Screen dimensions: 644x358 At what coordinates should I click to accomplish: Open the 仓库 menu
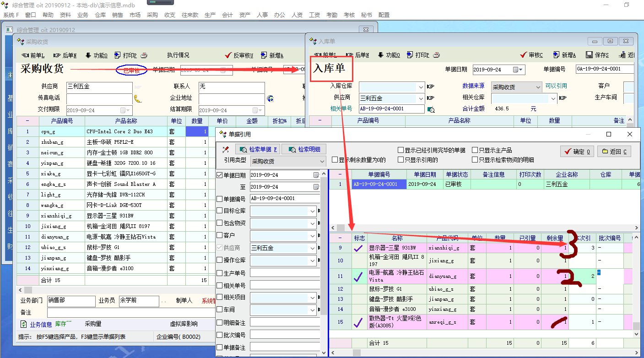pyautogui.click(x=100, y=15)
